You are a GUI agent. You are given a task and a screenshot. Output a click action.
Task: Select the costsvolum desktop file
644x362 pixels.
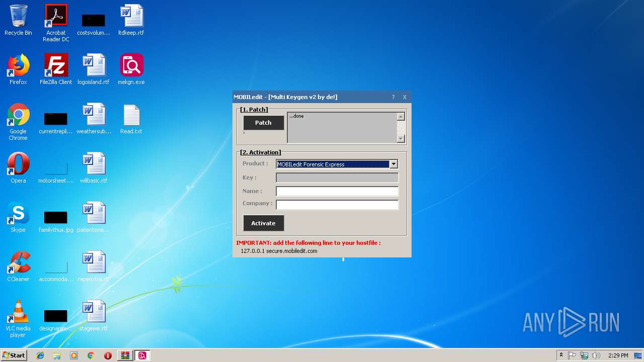point(94,24)
